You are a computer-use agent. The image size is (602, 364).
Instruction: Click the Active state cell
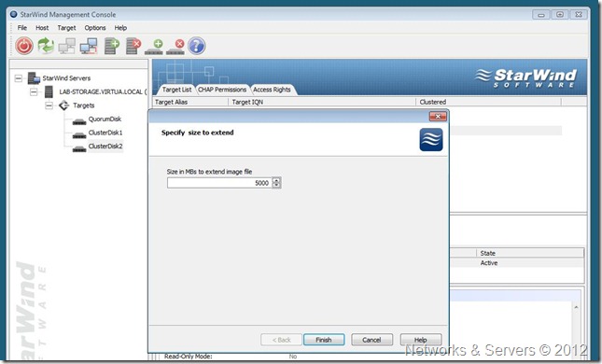click(489, 263)
